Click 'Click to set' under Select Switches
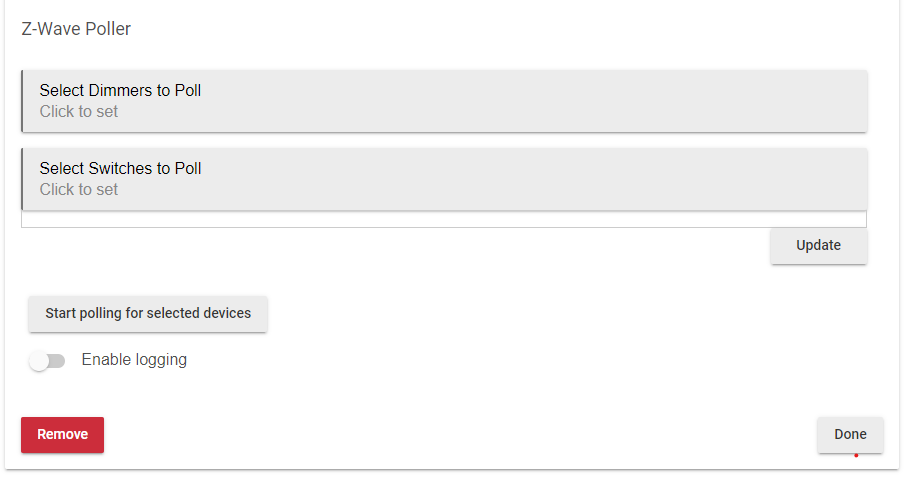The image size is (920, 491). tap(79, 189)
